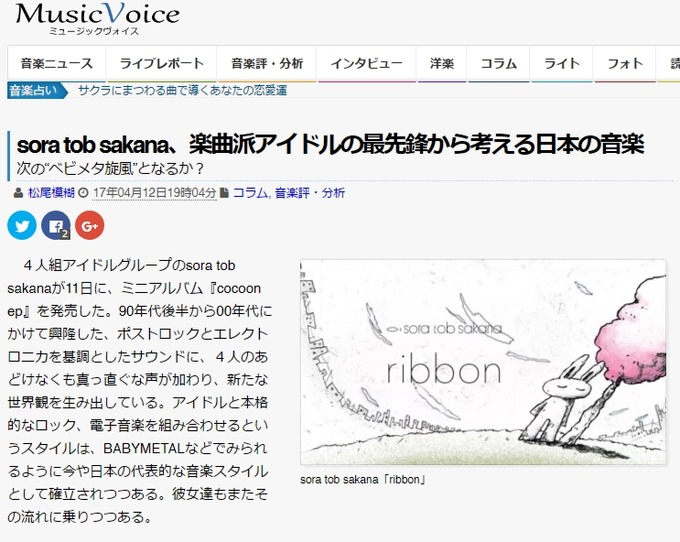
Task: Open author 松尾模樹's page
Action: [x=51, y=193]
